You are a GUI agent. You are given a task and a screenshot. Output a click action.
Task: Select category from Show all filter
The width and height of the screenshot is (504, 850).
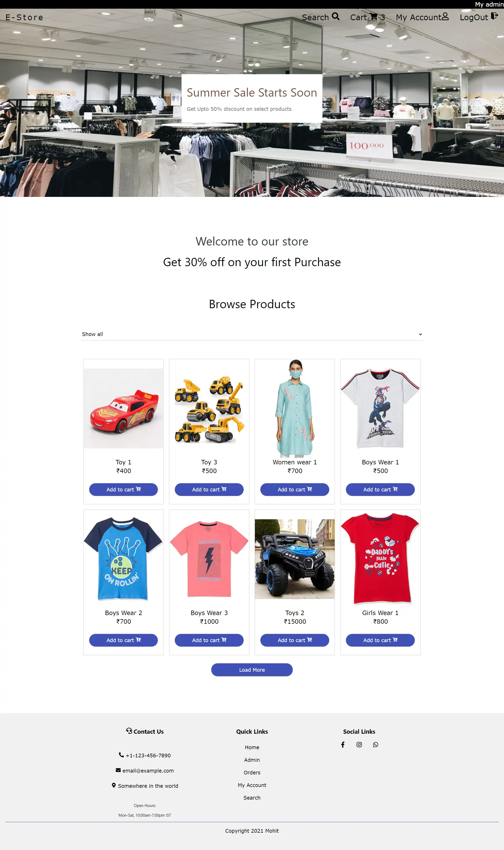click(x=251, y=334)
